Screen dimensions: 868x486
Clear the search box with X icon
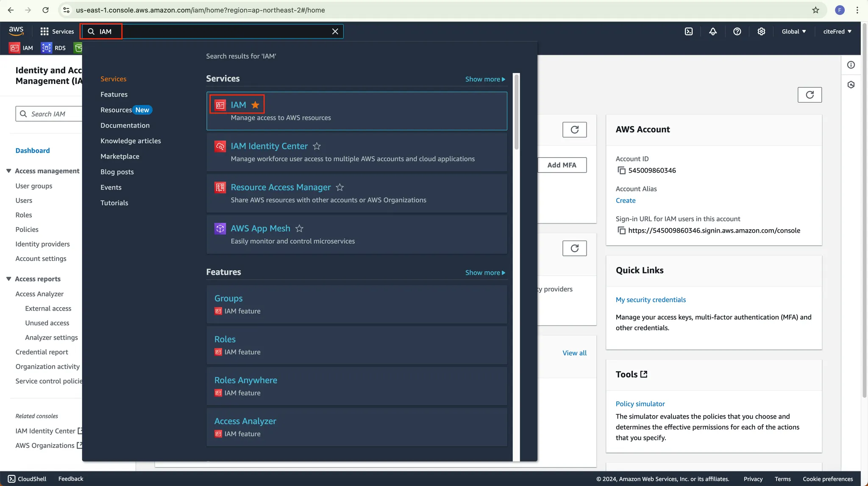pos(335,31)
